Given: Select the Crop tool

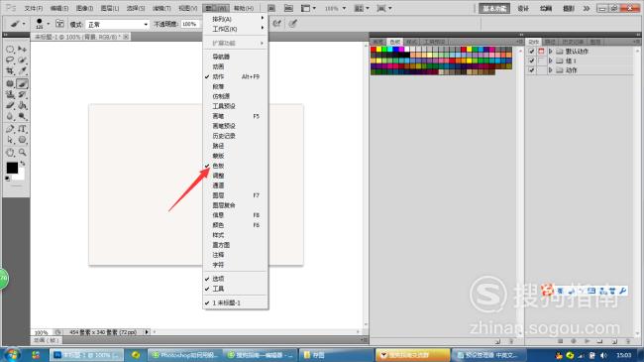Looking at the screenshot, I should (10, 71).
